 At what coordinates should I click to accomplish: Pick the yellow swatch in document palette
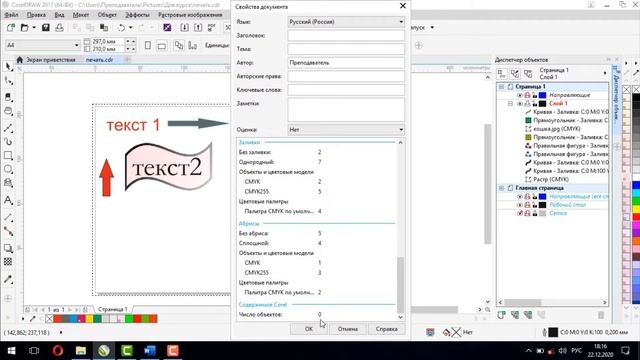[89, 319]
